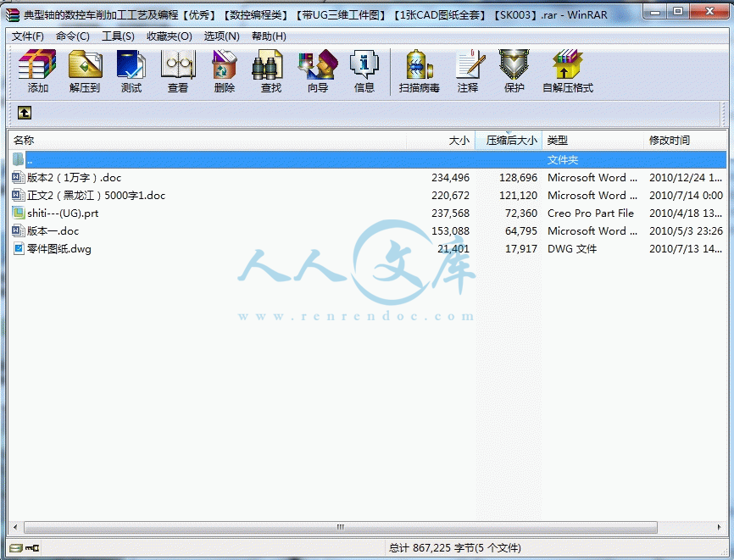Viewport: 734px width, 560px height.
Task: Click 自解压格式 (SFX) toolbar icon
Action: click(x=567, y=70)
